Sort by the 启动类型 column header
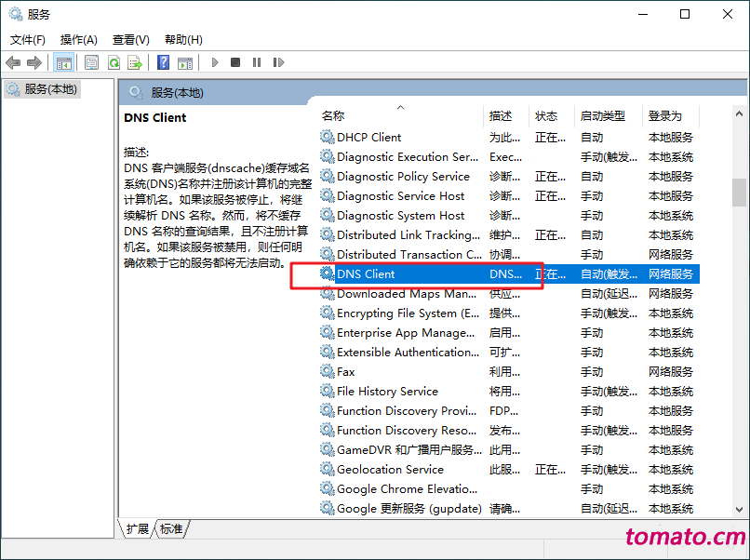Viewport: 750px width, 560px height. [609, 115]
